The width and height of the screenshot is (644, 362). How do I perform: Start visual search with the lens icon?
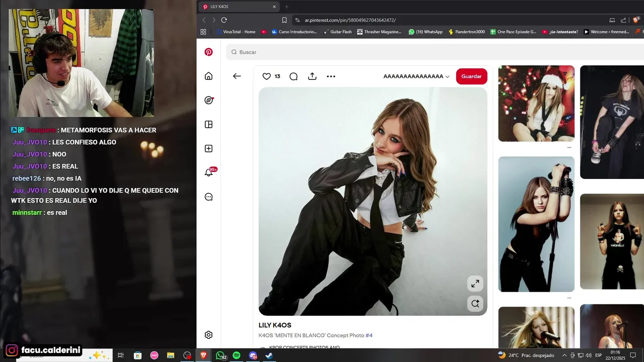(x=475, y=303)
